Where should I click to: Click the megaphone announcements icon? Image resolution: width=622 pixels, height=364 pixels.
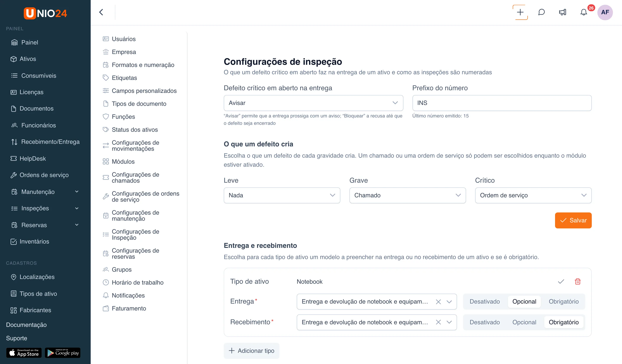563,12
